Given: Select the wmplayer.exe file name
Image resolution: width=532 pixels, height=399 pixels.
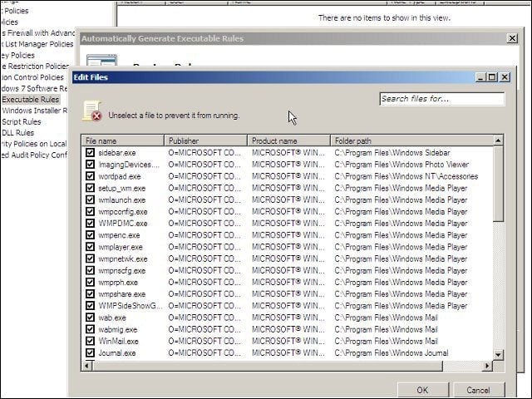Looking at the screenshot, I should pos(121,247).
